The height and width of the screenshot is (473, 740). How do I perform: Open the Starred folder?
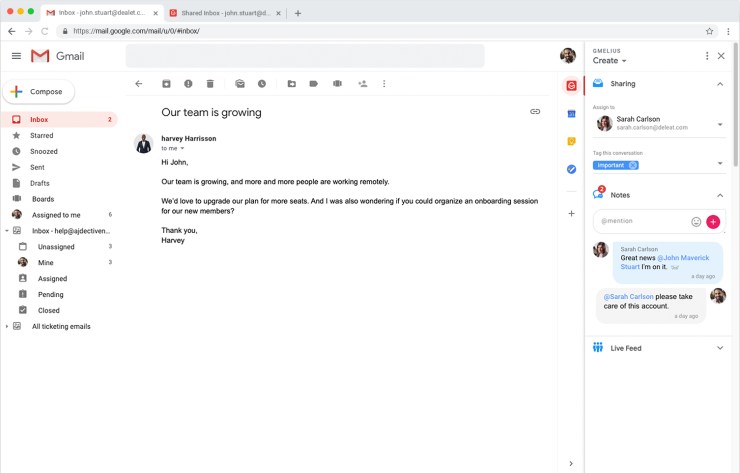(x=59, y=135)
